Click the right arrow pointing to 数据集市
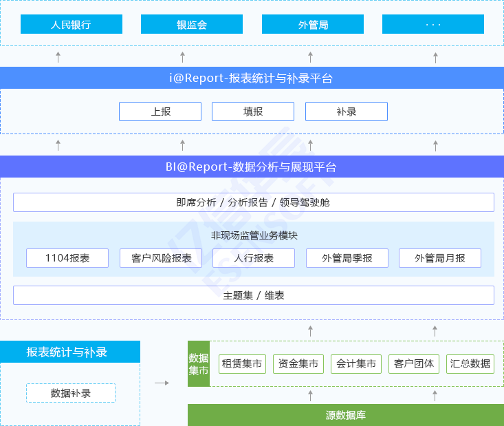The image size is (504, 426). point(162,383)
